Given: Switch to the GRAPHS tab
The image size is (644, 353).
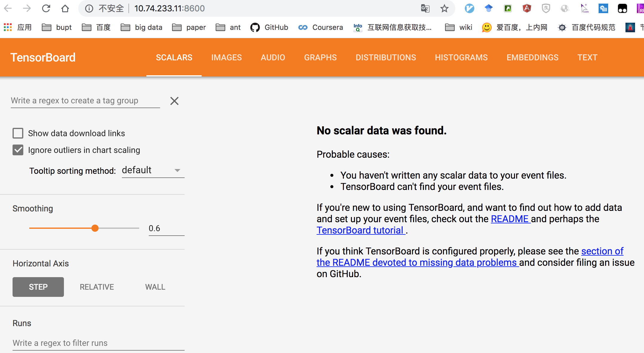Looking at the screenshot, I should (320, 57).
